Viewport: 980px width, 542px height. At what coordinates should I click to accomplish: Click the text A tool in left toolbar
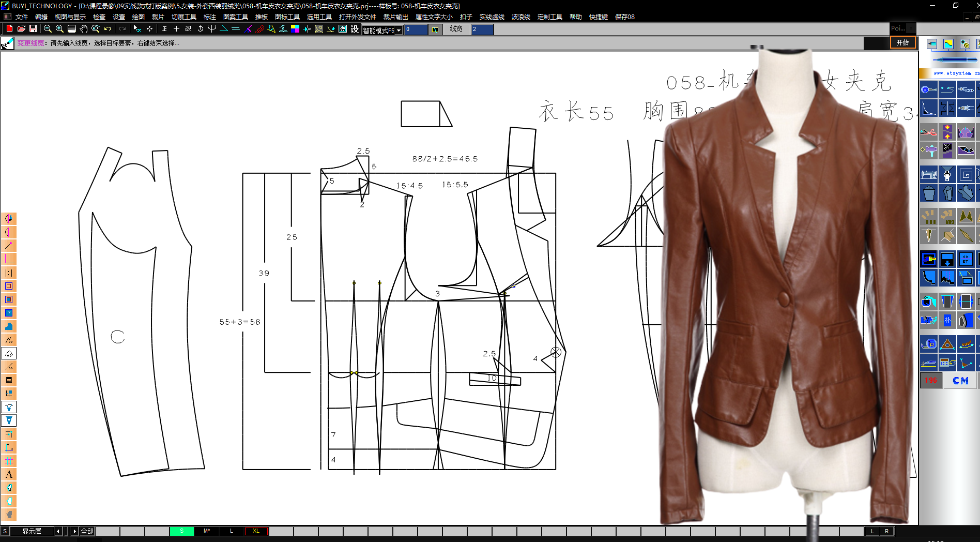point(9,474)
